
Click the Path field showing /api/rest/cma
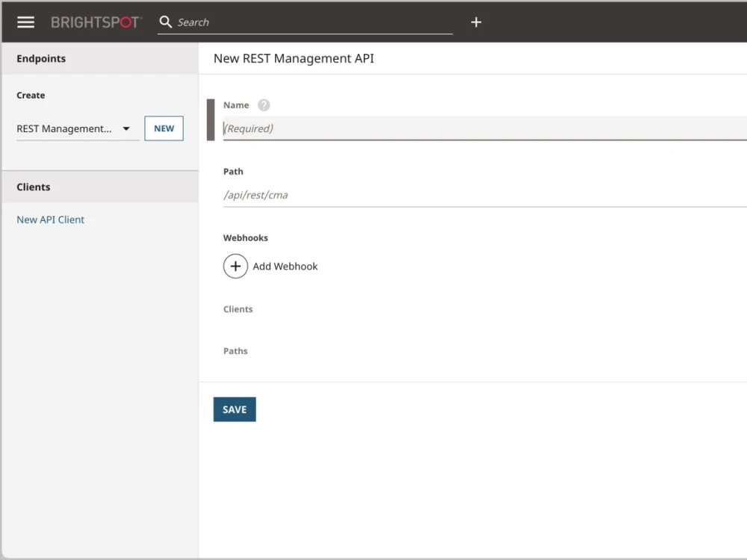pos(373,195)
